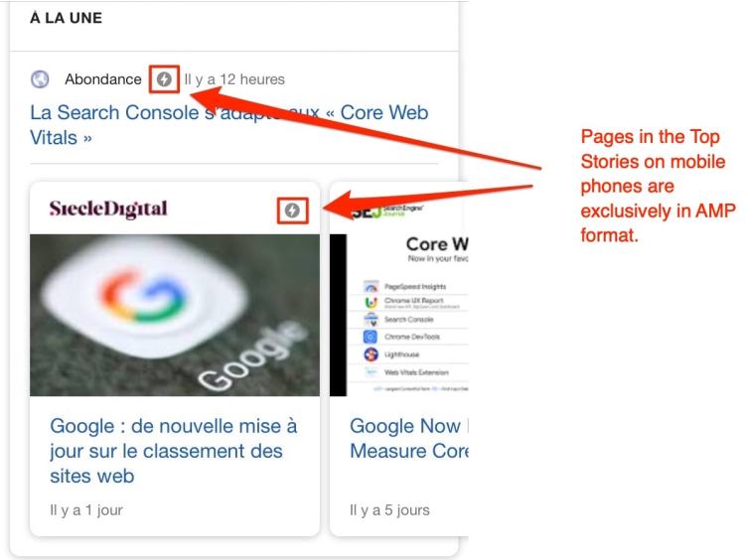Click the Search Engine Journal logo
The width and height of the screenshot is (745, 560).
387,211
